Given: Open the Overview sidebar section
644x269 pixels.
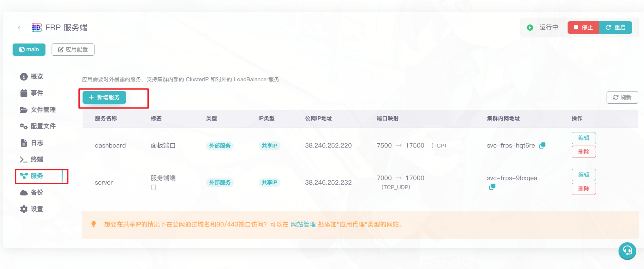Looking at the screenshot, I should click(36, 77).
